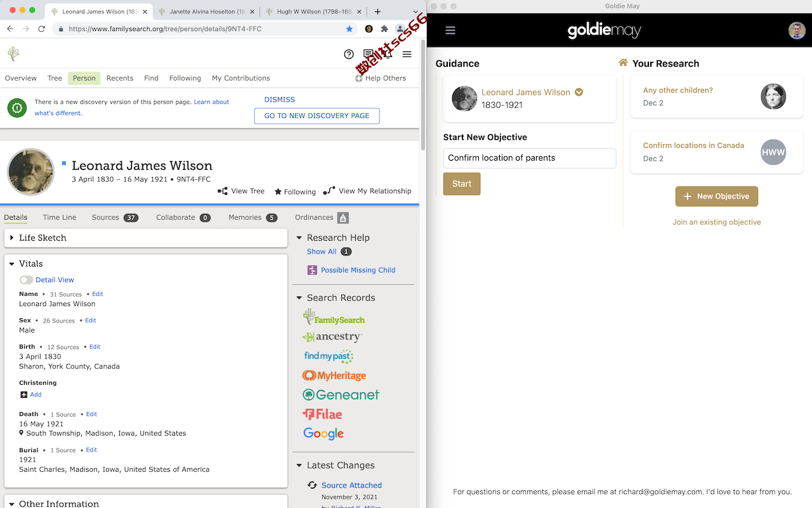Toggle the Following star

pos(278,192)
